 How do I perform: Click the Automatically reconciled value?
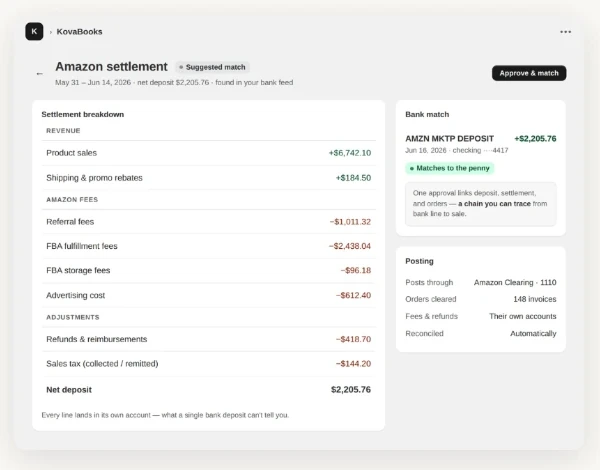coord(533,334)
